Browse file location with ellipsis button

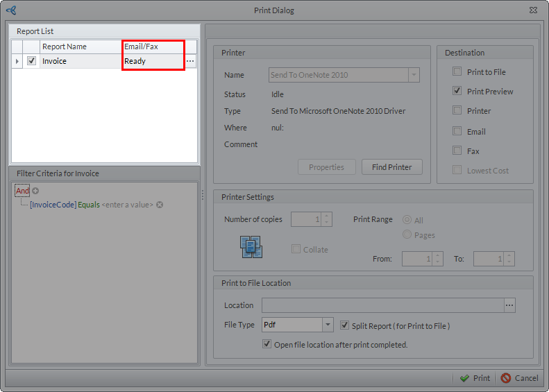point(509,305)
